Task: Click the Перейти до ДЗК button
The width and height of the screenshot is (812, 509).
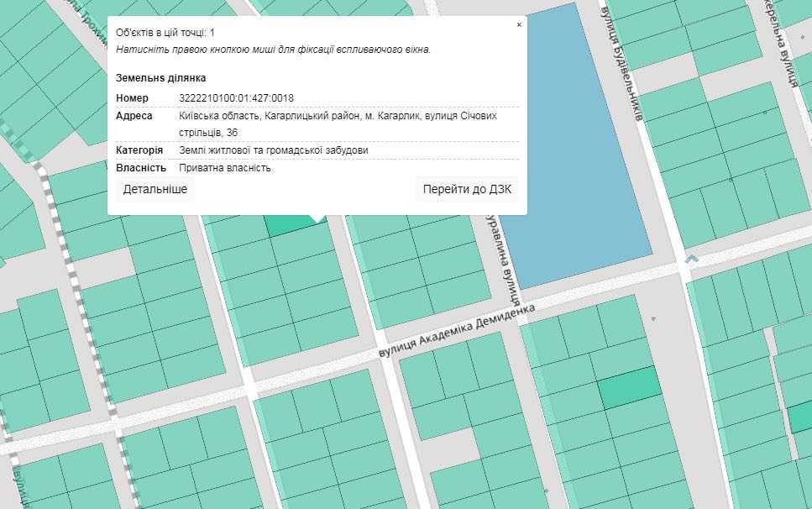Action: [467, 190]
